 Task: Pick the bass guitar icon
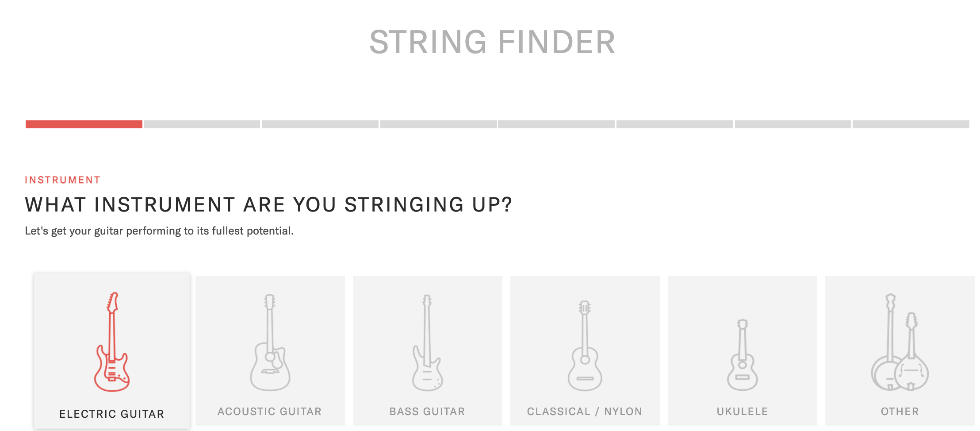click(427, 342)
